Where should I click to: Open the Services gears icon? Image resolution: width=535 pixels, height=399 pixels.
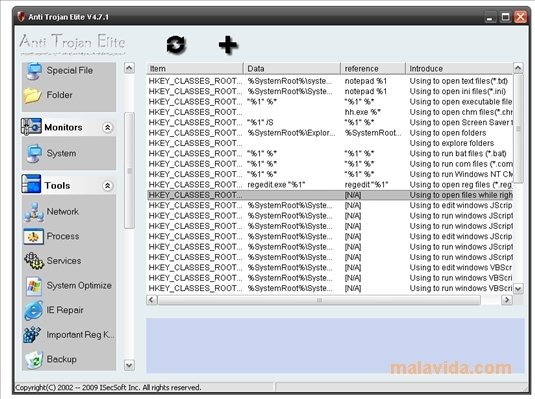34,261
